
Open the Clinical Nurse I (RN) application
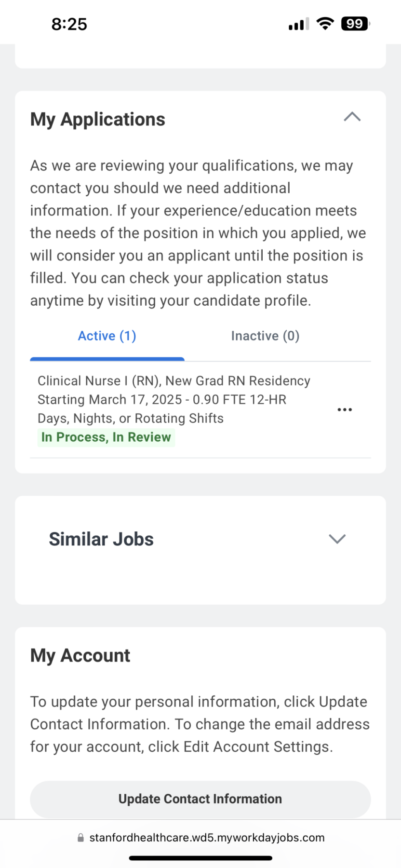pos(174,399)
